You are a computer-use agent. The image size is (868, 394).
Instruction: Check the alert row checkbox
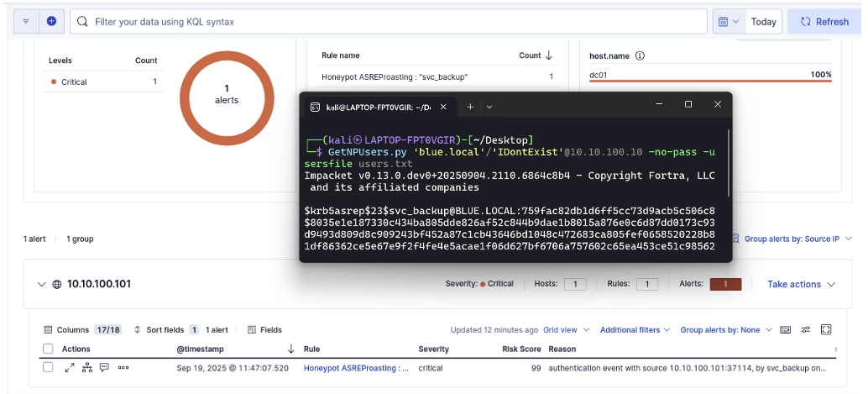(48, 368)
